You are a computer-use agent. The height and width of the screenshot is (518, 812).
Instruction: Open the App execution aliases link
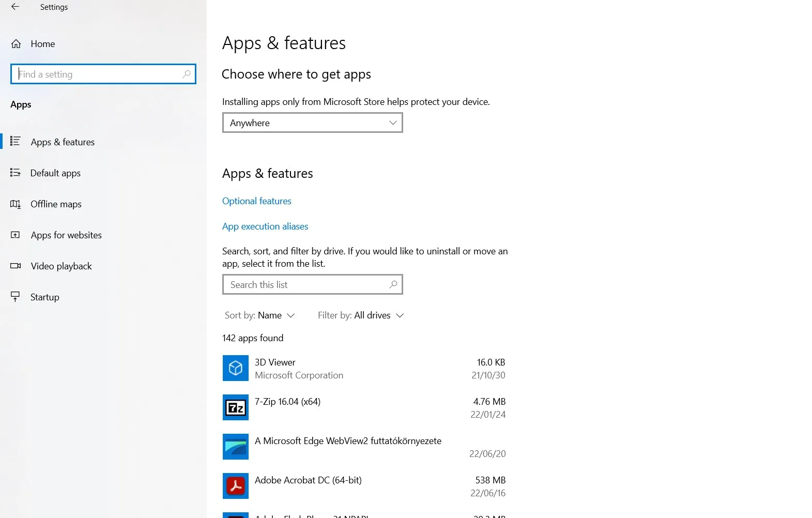coord(265,226)
